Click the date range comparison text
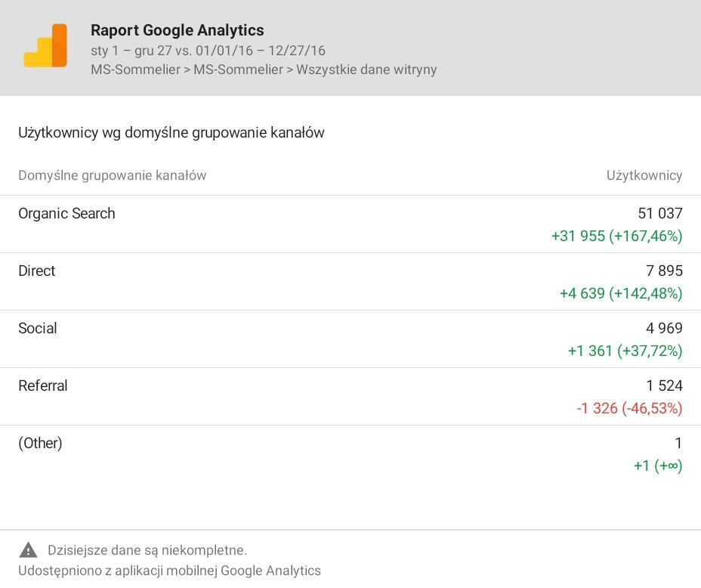 coord(208,51)
